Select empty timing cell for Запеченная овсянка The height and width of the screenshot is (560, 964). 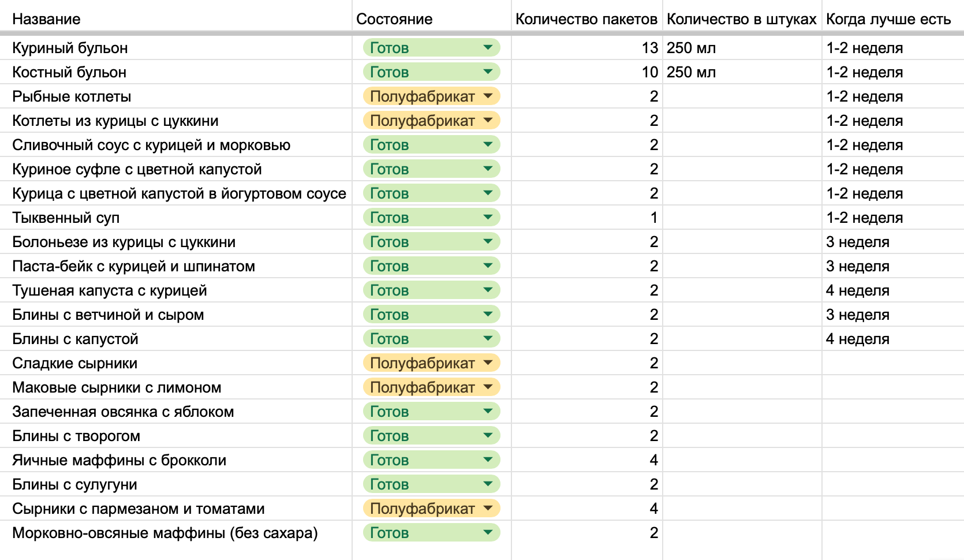click(x=892, y=412)
